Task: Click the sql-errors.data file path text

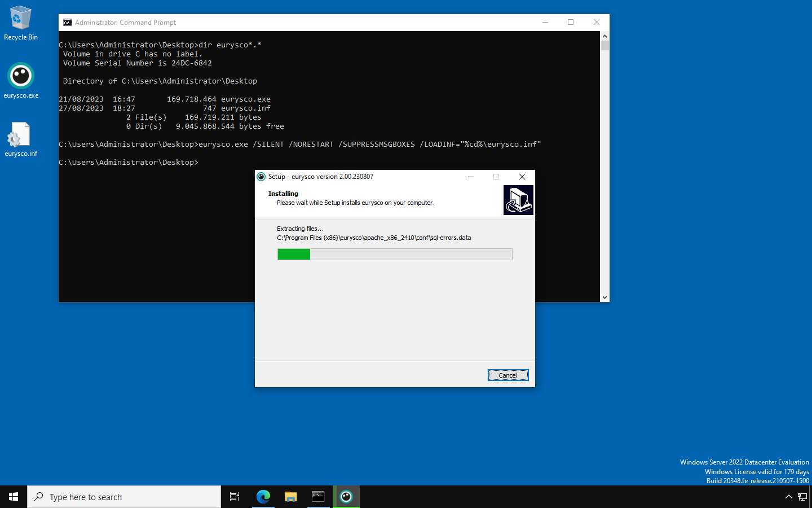Action: click(x=374, y=238)
